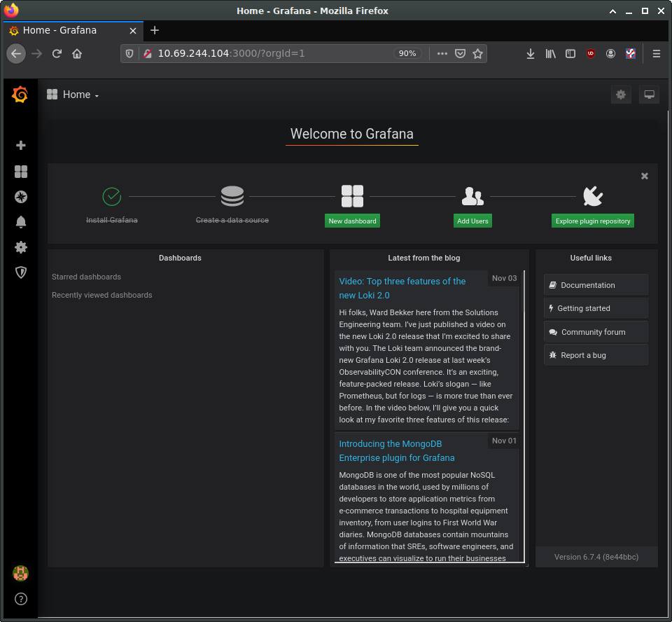Viewport: 672px width, 622px height.
Task: Open Firefox hamburger menu
Action: 656,54
